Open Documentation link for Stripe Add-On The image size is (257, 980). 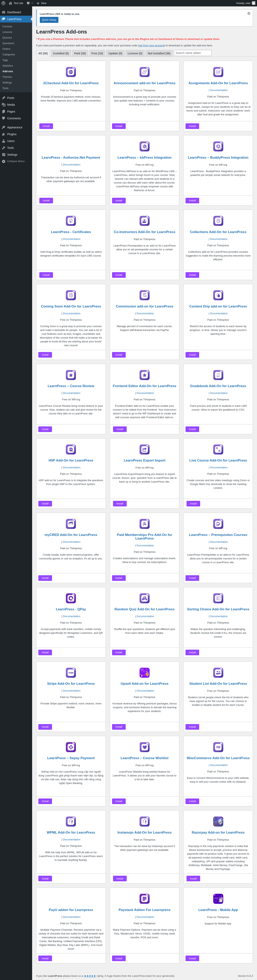point(72,691)
